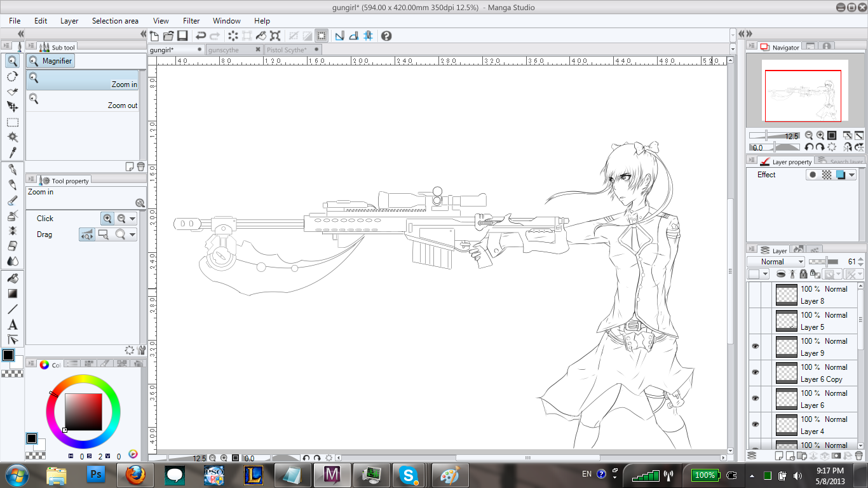Toggle Lock layer padlock icon
This screenshot has width=868, height=488.
point(804,274)
